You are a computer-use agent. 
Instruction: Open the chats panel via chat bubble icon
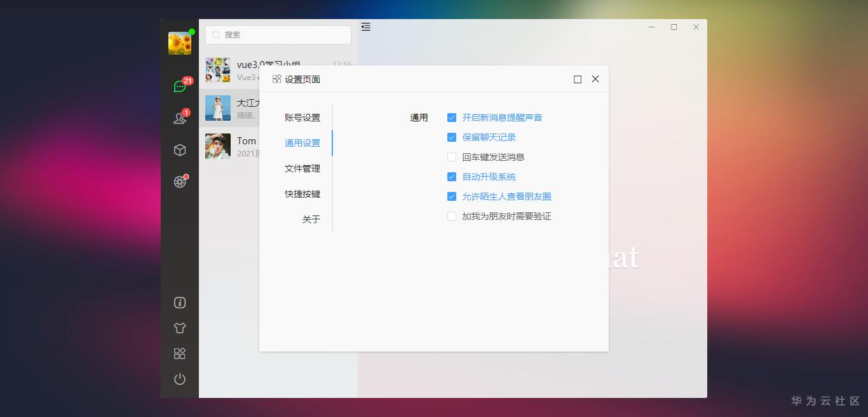(x=180, y=86)
